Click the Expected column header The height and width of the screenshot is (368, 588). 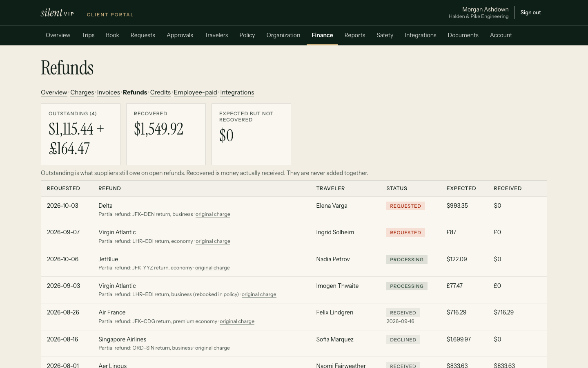pyautogui.click(x=461, y=188)
